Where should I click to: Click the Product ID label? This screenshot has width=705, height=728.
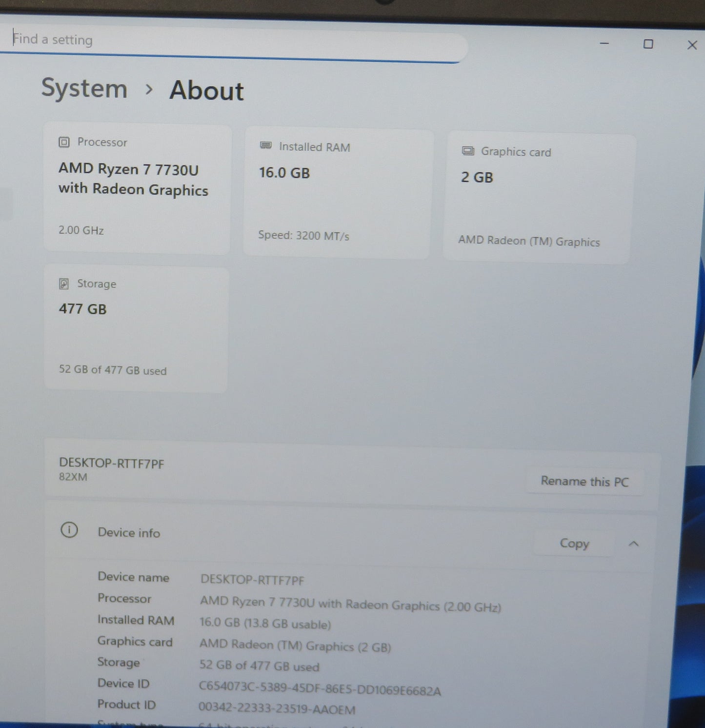[126, 704]
